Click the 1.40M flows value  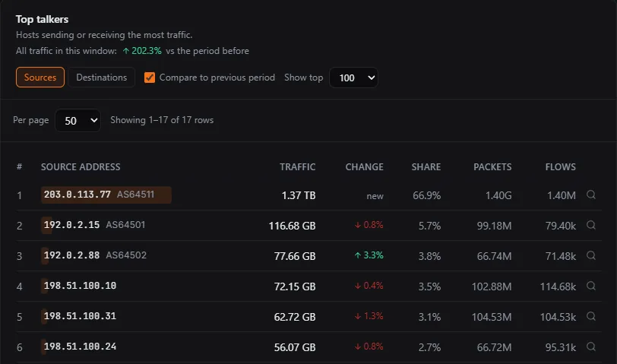561,195
